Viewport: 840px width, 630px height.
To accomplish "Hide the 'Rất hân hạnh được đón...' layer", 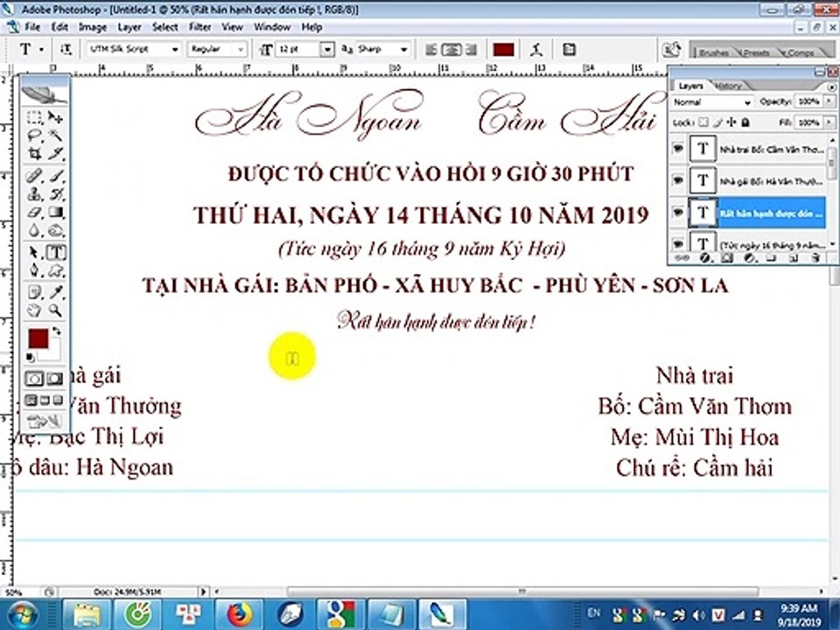I will tap(678, 213).
